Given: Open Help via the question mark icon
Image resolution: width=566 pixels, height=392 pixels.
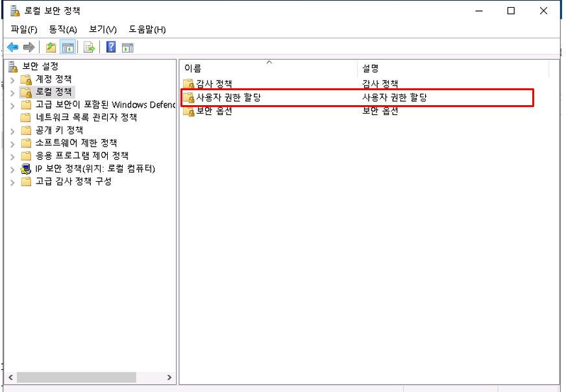Looking at the screenshot, I should (x=111, y=47).
